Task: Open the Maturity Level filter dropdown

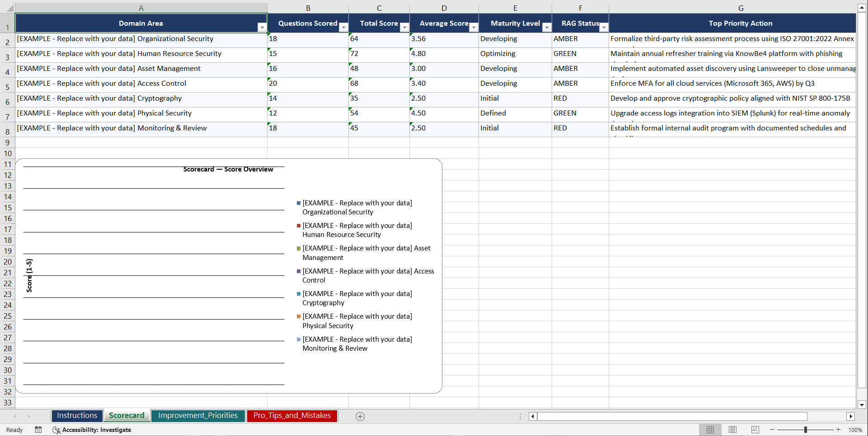Action: click(547, 28)
